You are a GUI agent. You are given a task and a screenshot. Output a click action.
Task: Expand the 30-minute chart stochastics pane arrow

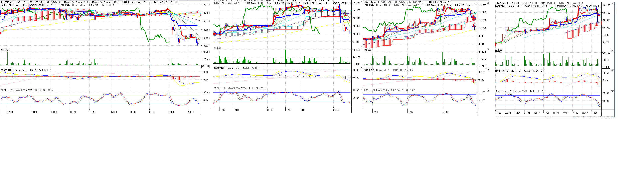(488, 90)
